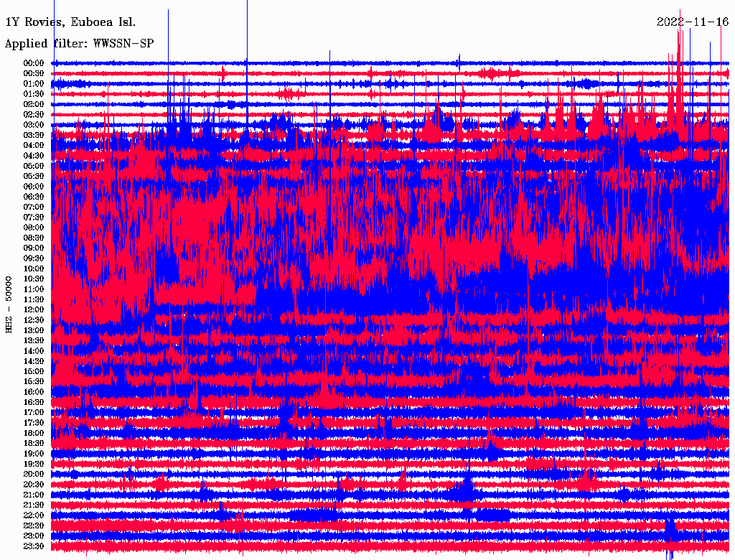Click the 11:30 time row label

pos(34,299)
